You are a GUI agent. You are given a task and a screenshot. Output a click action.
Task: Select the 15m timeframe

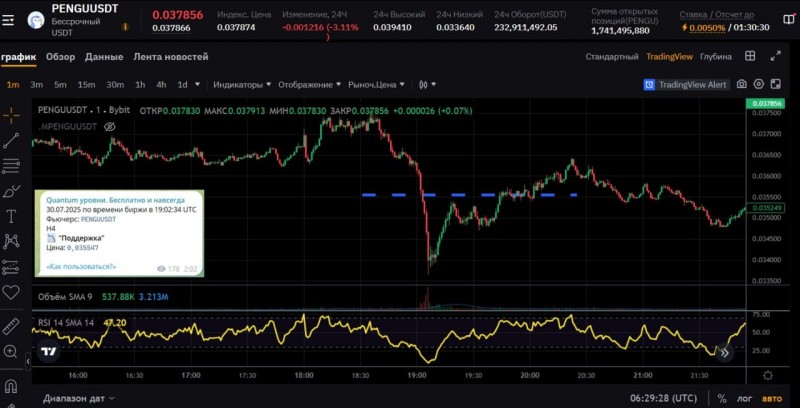(x=86, y=85)
